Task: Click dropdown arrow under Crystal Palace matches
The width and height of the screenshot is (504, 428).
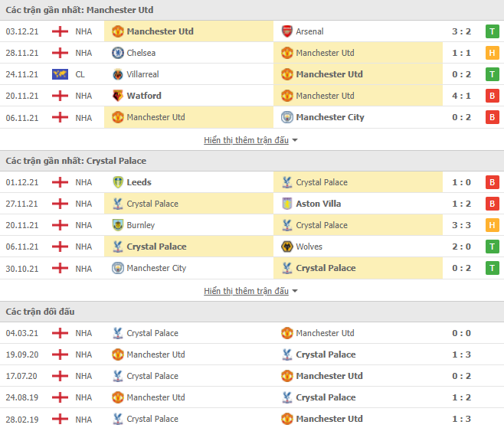Action: (295, 291)
